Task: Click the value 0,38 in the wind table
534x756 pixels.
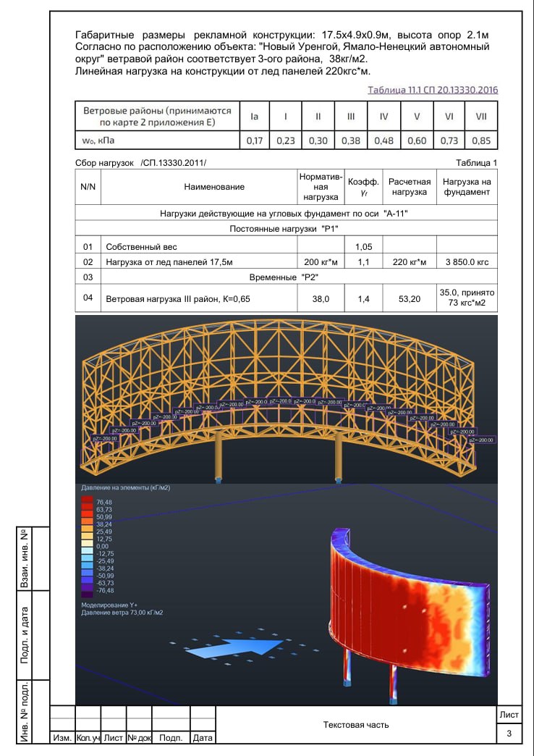Action: pyautogui.click(x=351, y=140)
